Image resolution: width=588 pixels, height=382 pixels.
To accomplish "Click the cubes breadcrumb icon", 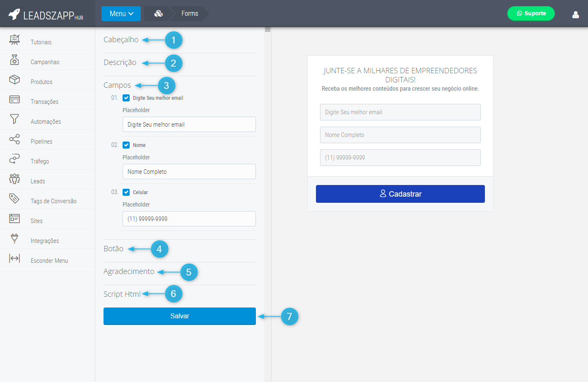I will click(x=158, y=14).
